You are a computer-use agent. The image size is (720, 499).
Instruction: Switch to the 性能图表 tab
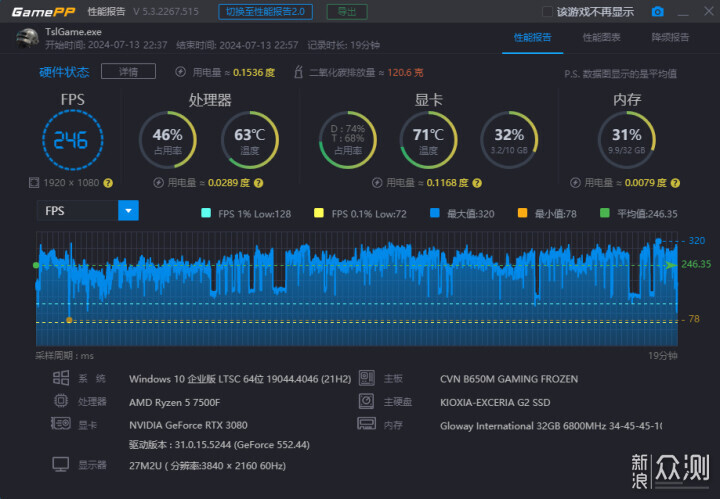coord(601,38)
